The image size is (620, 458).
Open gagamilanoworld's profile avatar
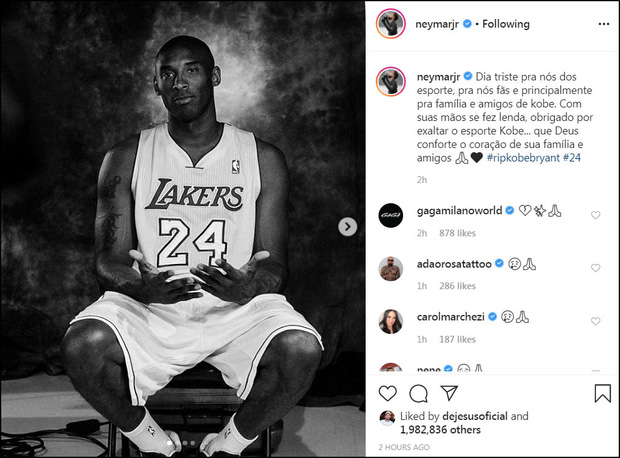390,213
